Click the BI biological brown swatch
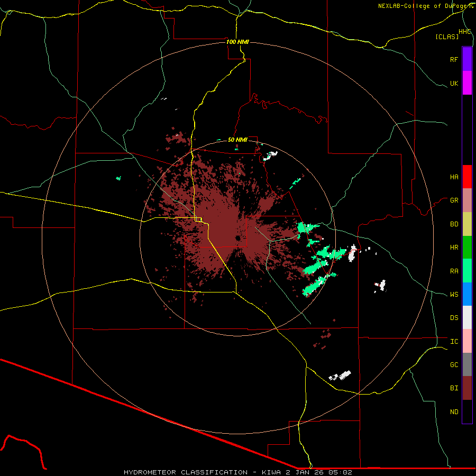Screen dimensions: 476x476 467,388
